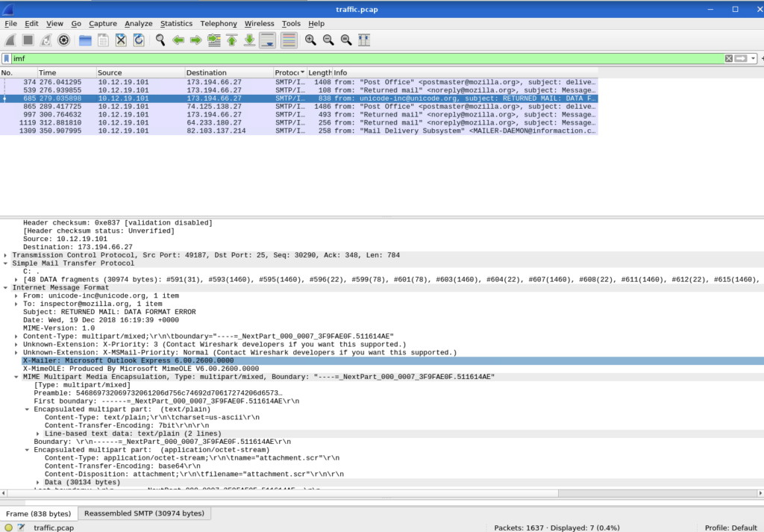This screenshot has height=532, width=764.
Task: Click inside the display filter field containing imf
Action: coord(368,58)
